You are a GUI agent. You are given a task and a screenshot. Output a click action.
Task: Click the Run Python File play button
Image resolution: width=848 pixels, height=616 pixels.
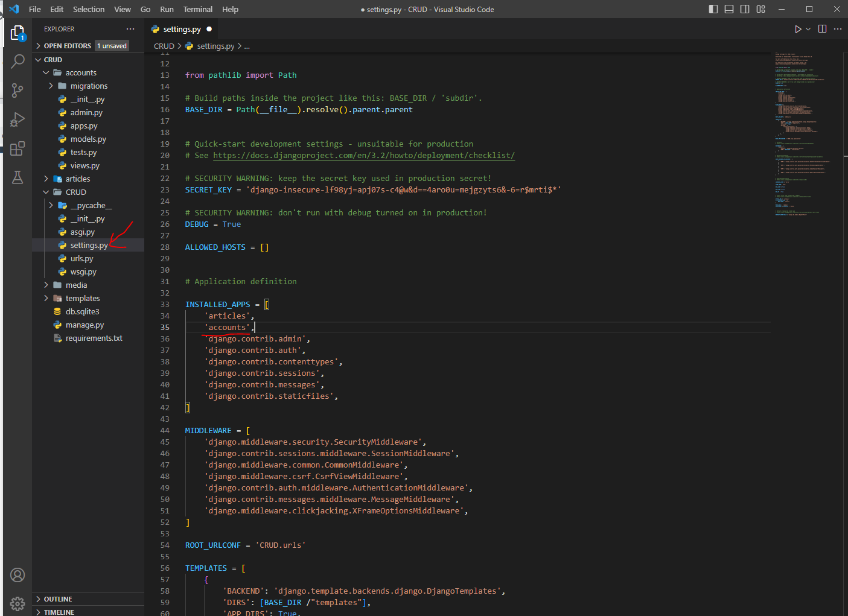point(798,29)
